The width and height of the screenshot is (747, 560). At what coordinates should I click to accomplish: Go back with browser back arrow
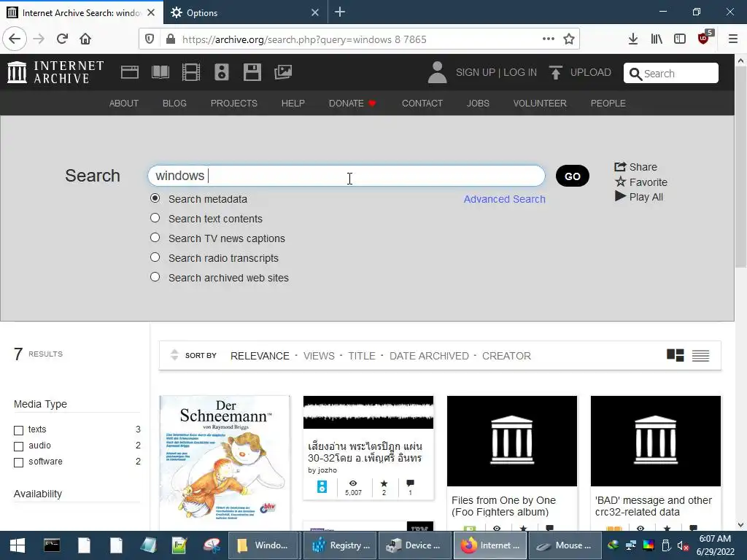coord(15,39)
